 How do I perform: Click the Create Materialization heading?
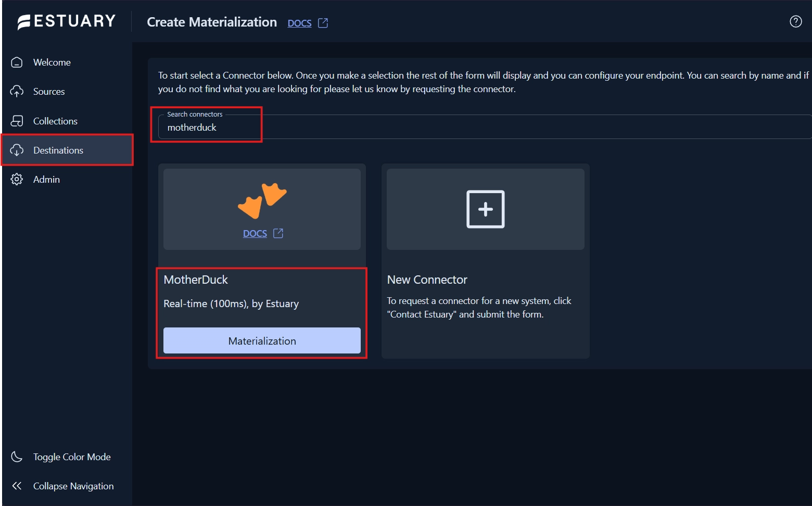[x=212, y=22]
